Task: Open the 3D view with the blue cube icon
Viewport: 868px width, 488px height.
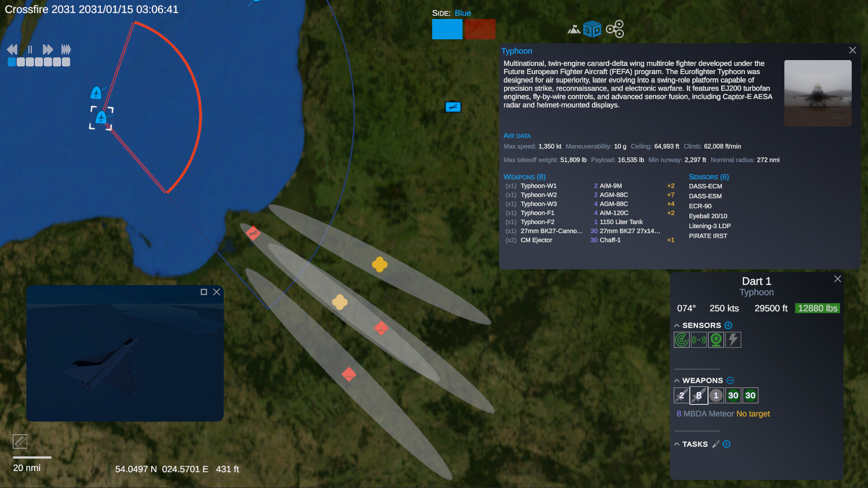Action: (x=593, y=28)
